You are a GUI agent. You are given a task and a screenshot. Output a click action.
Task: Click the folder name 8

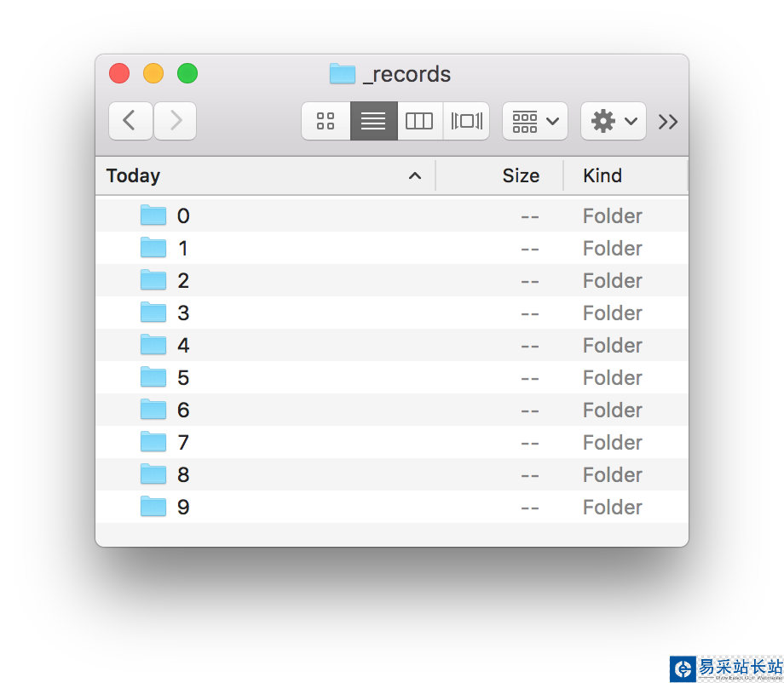pyautogui.click(x=183, y=474)
